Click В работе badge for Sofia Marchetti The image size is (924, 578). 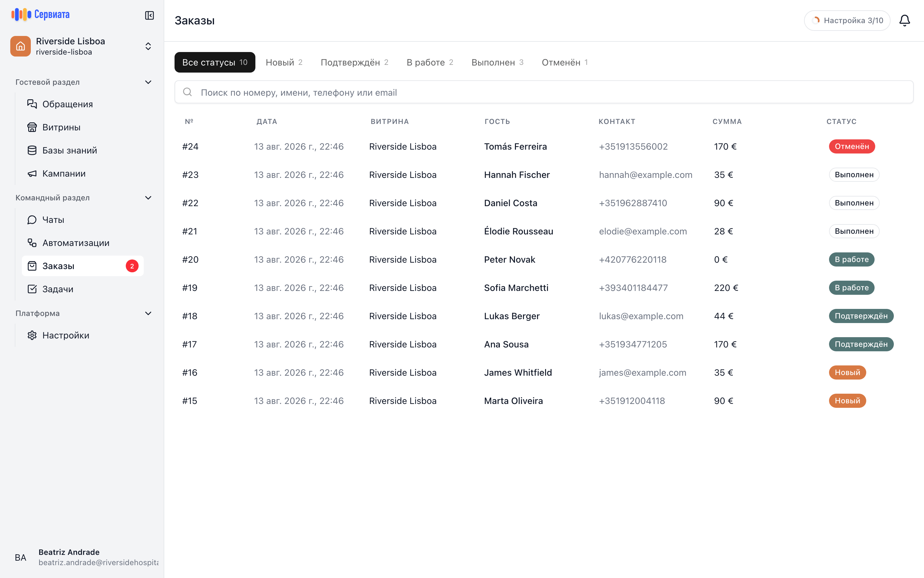pyautogui.click(x=851, y=288)
